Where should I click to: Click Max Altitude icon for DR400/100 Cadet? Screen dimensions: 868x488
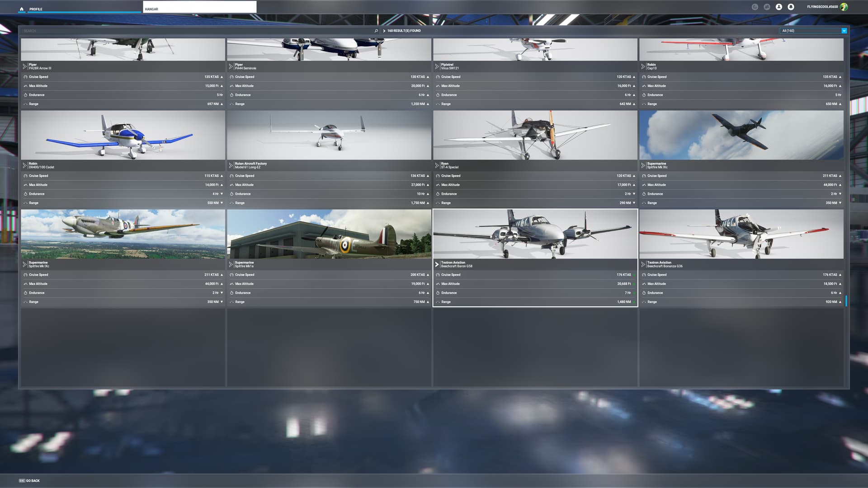coord(25,185)
